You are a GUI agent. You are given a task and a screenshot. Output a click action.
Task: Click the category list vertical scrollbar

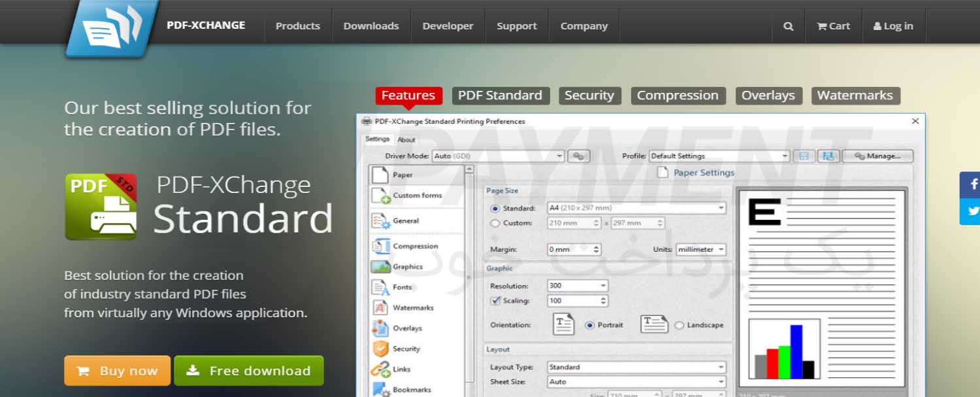pos(469,280)
